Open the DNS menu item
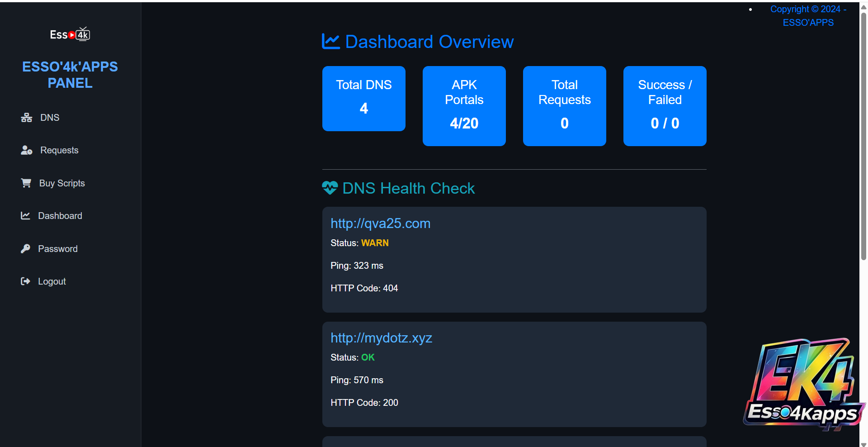 tap(50, 118)
